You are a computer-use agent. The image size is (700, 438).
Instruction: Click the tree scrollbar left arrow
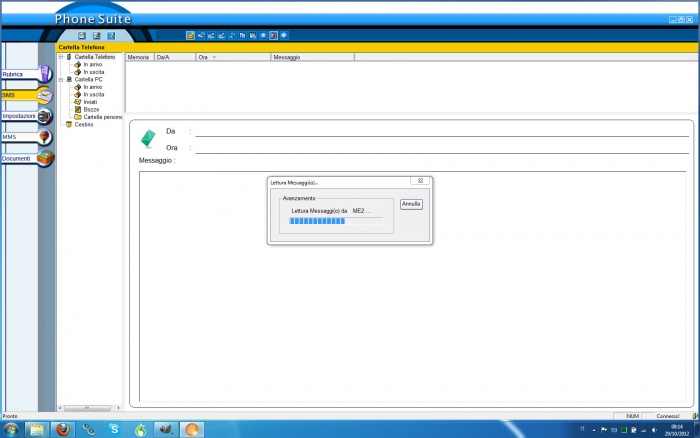click(x=60, y=408)
